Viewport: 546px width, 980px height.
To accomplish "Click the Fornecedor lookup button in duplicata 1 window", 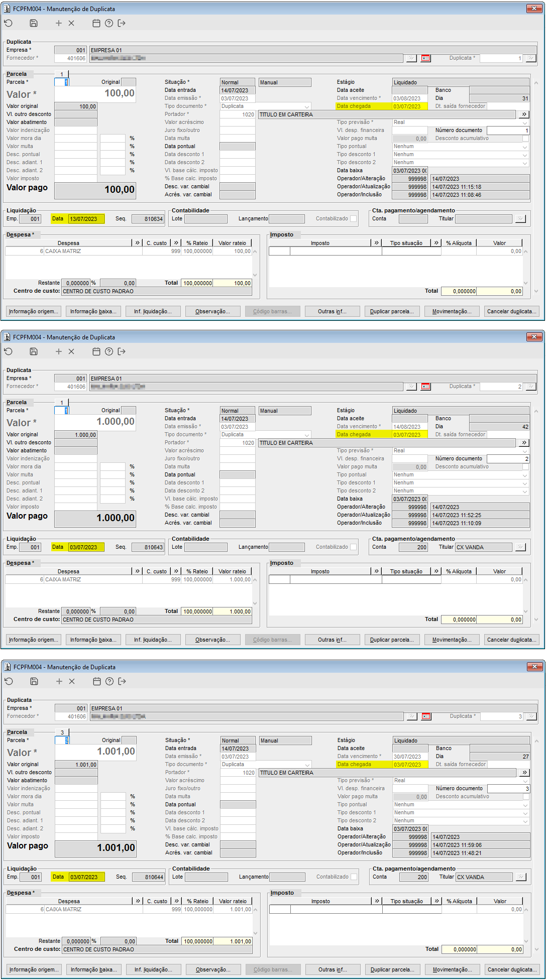I will (x=411, y=58).
